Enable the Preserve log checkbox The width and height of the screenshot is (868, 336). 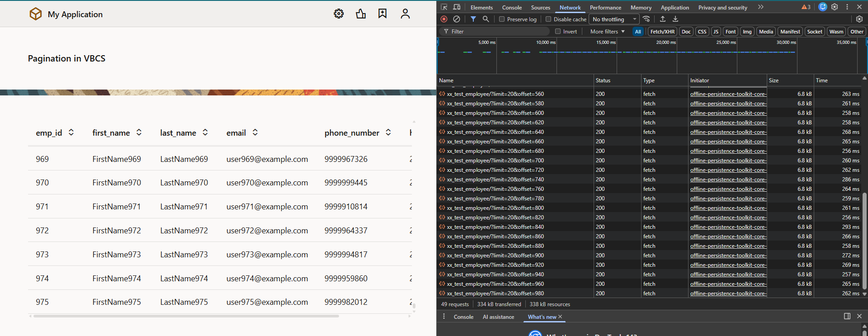[x=502, y=19]
